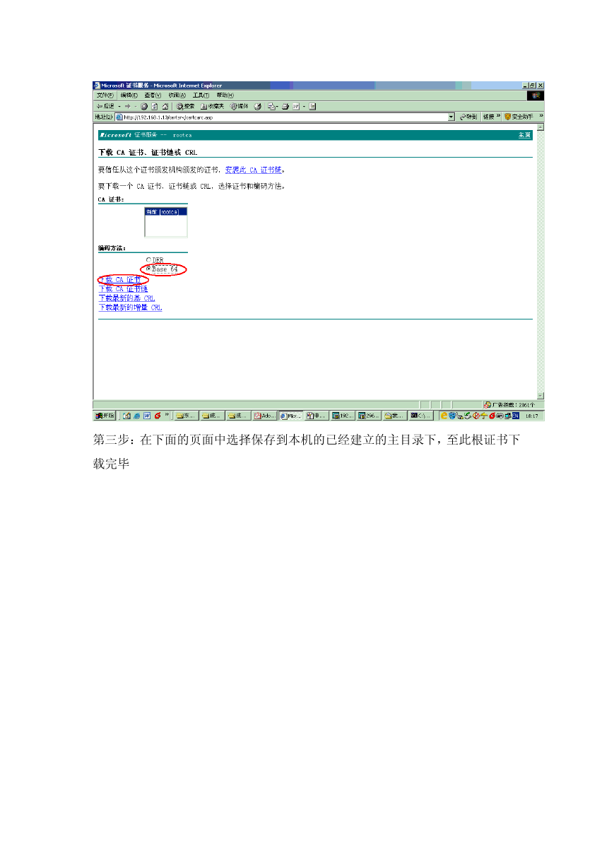This screenshot has width=614, height=868.
Task: Open the Favorites (收藏夹) toolbar button
Action: coord(212,106)
